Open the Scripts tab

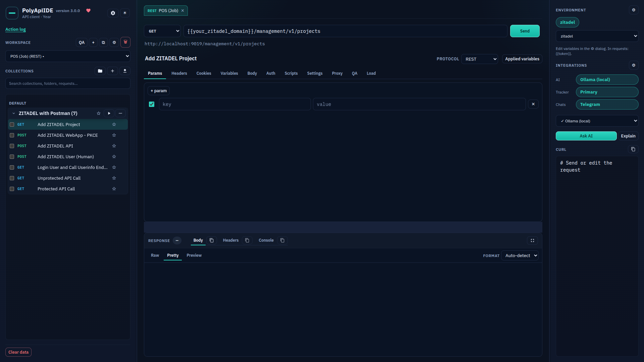291,73
